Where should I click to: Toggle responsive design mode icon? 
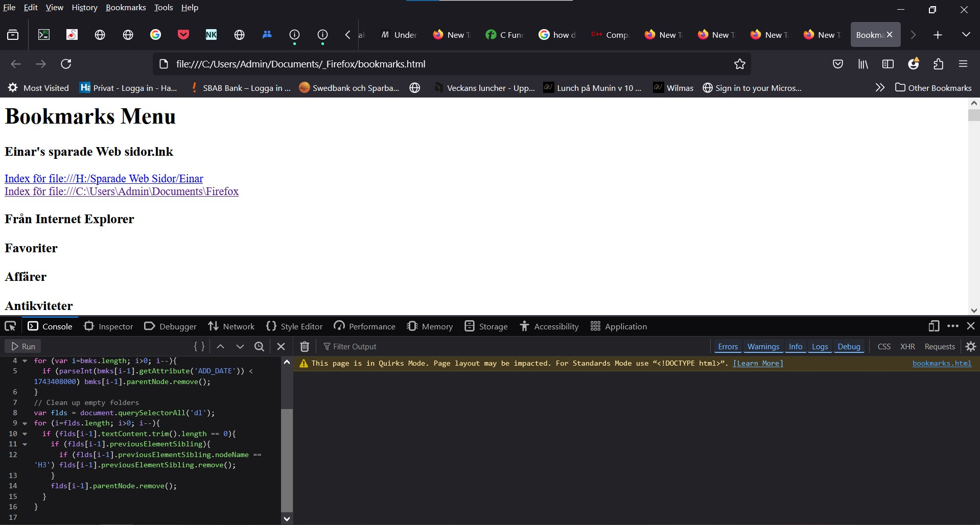(x=934, y=326)
